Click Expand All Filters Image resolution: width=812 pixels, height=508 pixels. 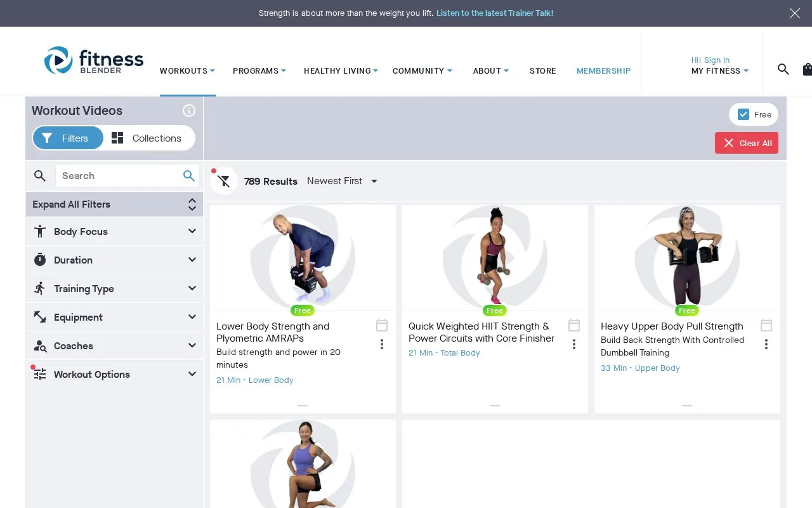point(114,204)
